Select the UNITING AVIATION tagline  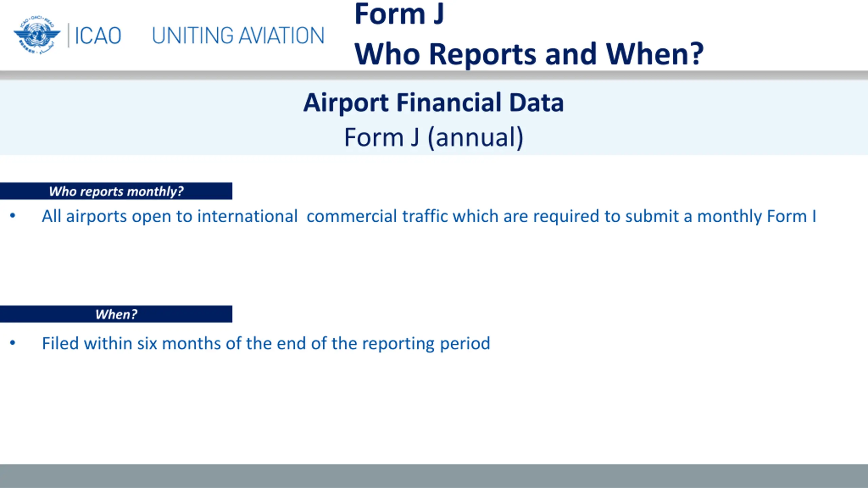[x=238, y=36]
